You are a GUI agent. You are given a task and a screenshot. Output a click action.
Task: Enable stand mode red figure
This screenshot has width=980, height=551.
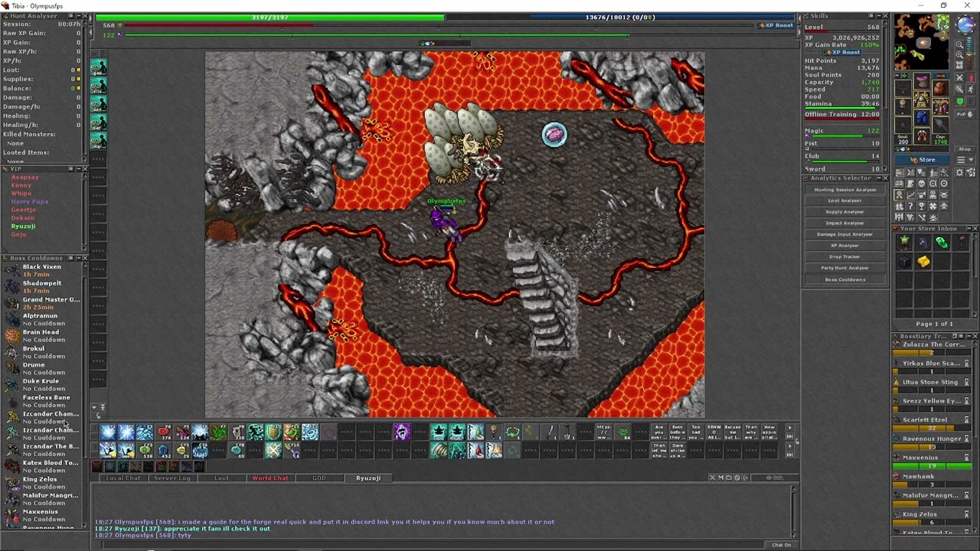[970, 77]
